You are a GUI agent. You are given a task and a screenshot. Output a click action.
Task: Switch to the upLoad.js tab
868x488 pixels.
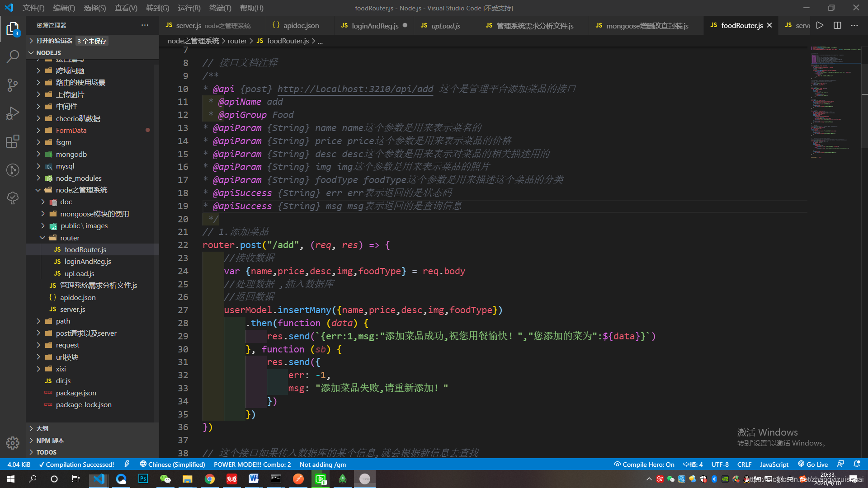point(445,25)
